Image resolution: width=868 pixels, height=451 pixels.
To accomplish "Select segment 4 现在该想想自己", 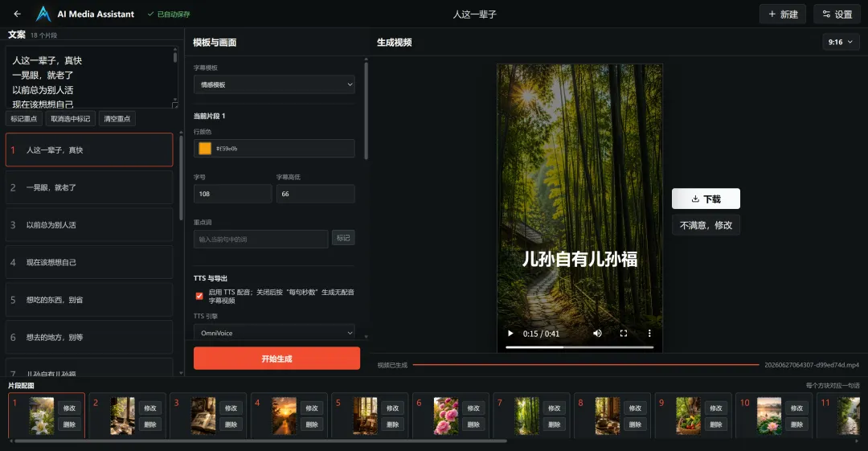I will click(x=89, y=262).
